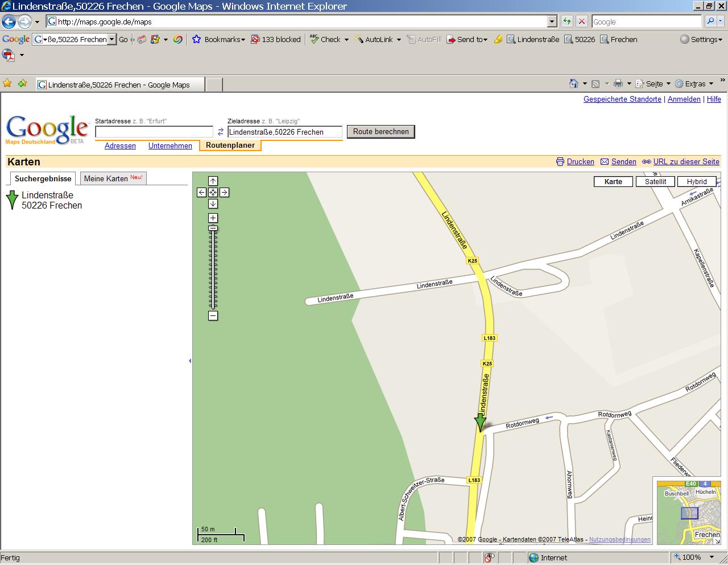Switch to the Hybrid map view

point(697,181)
